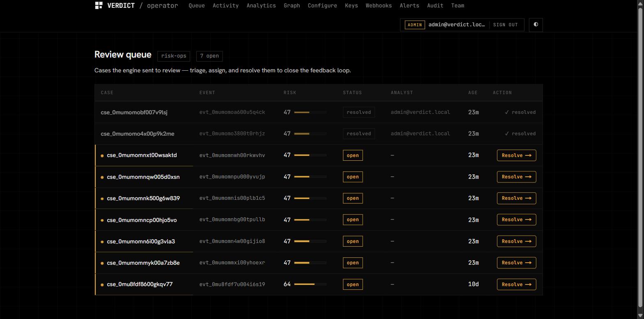Image resolution: width=644 pixels, height=319 pixels.
Task: Resolve case cse_0mumomnqw005d0xsn
Action: 516,177
